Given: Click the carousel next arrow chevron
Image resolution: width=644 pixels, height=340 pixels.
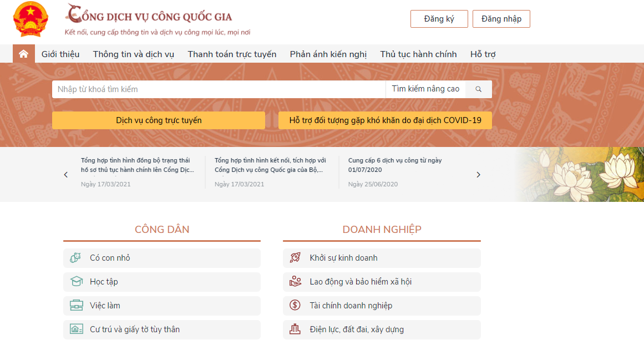Looking at the screenshot, I should 478,174.
